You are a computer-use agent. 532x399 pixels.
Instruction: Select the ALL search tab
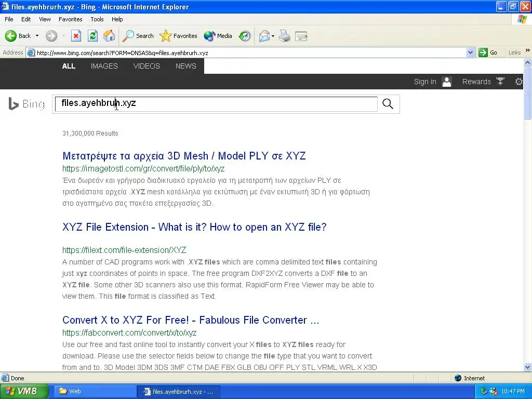tap(69, 66)
